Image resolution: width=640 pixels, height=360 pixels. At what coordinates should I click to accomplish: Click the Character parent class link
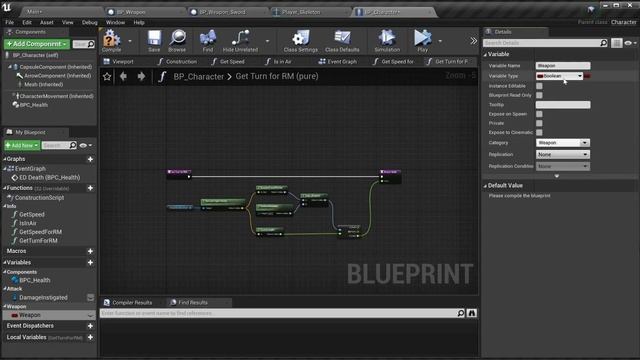(x=623, y=22)
